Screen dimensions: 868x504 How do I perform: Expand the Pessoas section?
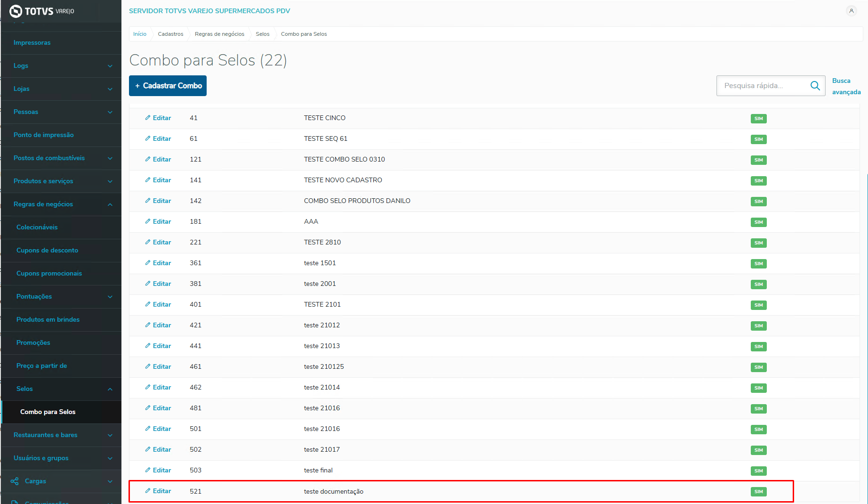pos(61,112)
